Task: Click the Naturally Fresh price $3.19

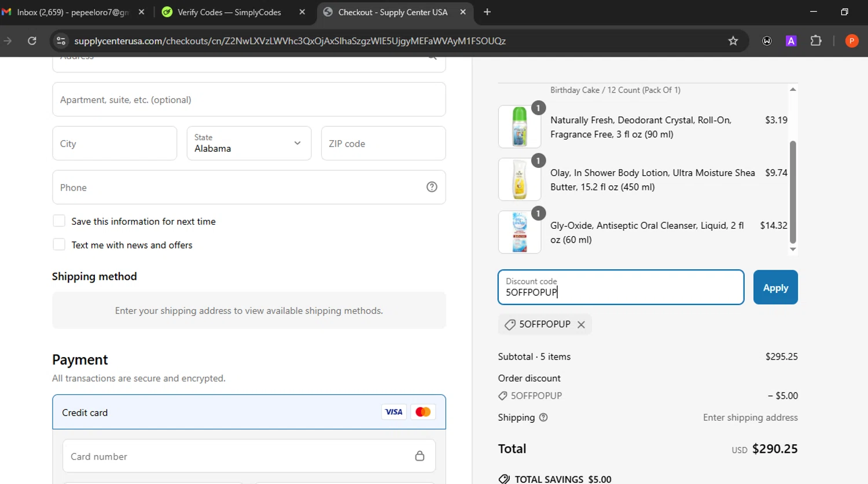Action: pyautogui.click(x=776, y=120)
